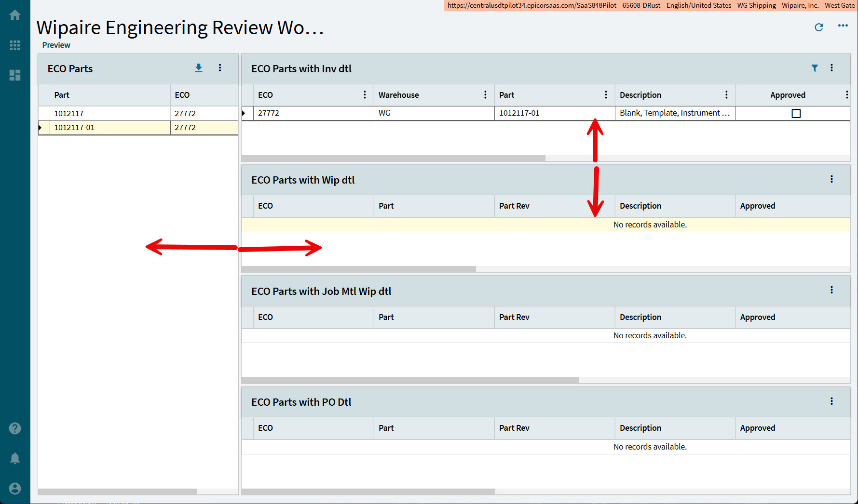This screenshot has width=858, height=504.
Task: Open the apps grid menu icon
Action: [x=15, y=45]
